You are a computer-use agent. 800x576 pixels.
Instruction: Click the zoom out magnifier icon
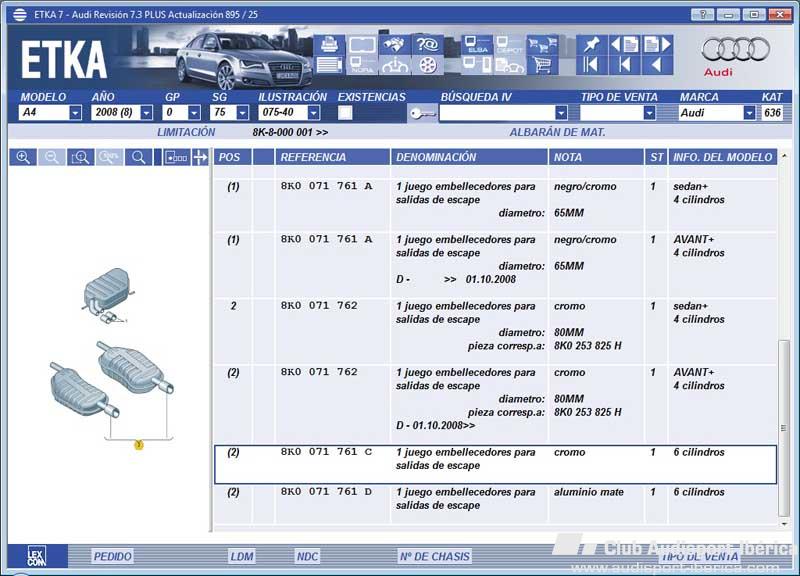click(52, 157)
